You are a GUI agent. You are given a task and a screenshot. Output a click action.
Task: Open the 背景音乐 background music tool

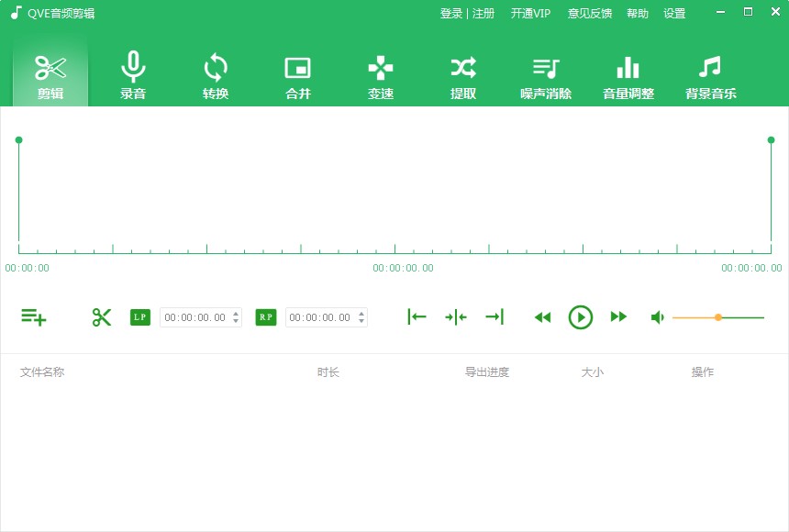pyautogui.click(x=710, y=76)
